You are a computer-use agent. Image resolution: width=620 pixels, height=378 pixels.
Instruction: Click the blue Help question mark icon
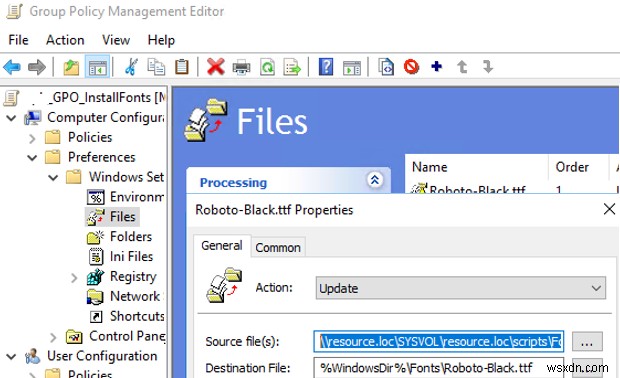[326, 67]
